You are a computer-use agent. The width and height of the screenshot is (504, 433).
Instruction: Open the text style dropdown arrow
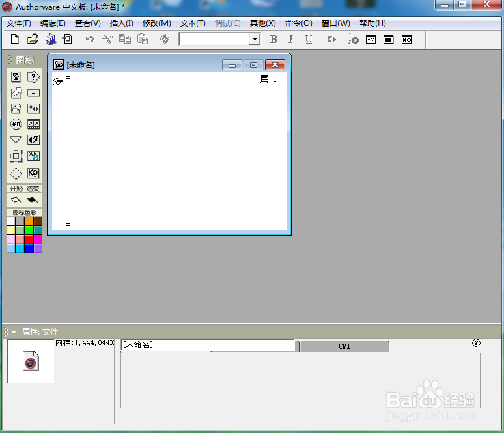255,39
